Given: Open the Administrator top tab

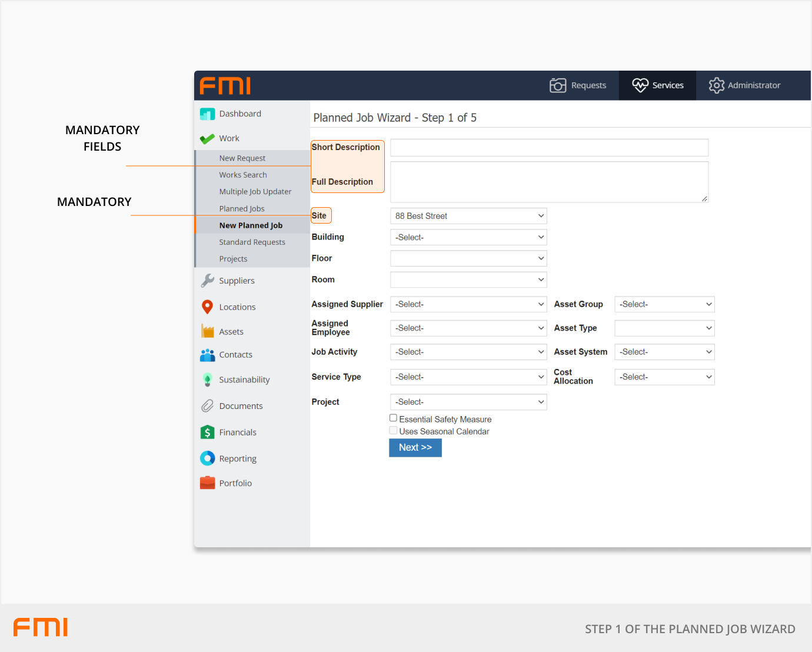Looking at the screenshot, I should pyautogui.click(x=744, y=85).
